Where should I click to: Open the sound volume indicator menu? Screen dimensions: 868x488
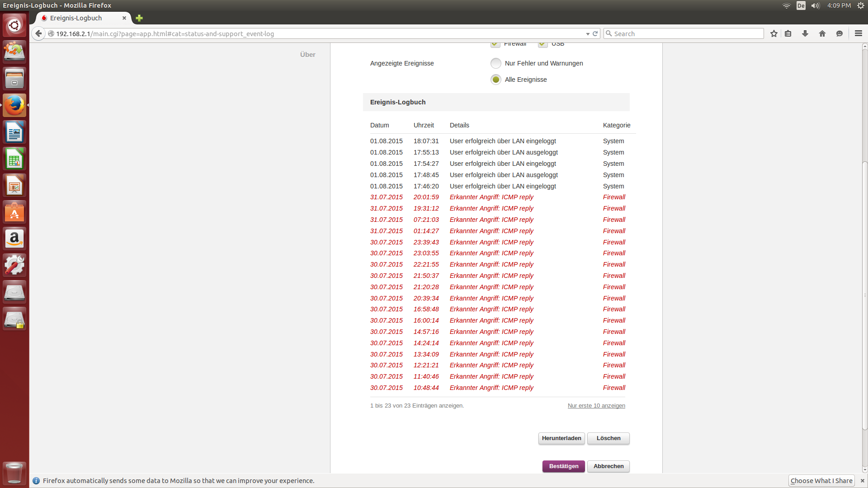815,5
